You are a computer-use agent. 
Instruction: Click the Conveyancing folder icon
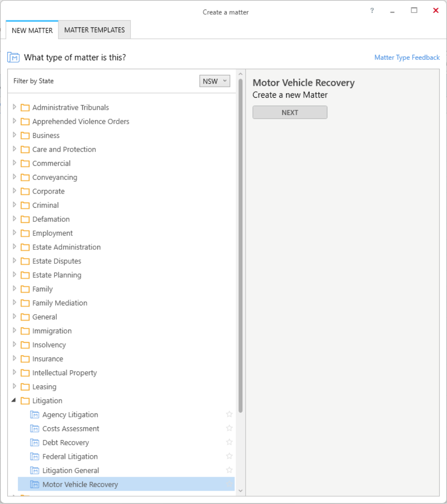(25, 178)
